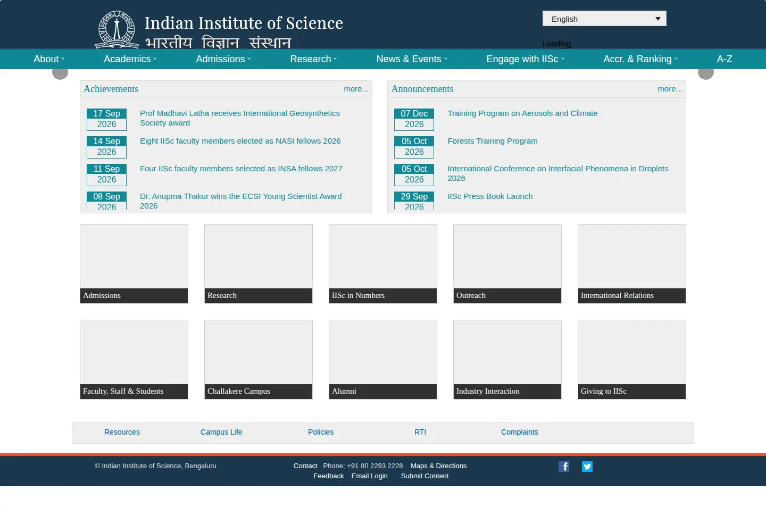Expand the Accr. & Ranking menu

tap(641, 59)
